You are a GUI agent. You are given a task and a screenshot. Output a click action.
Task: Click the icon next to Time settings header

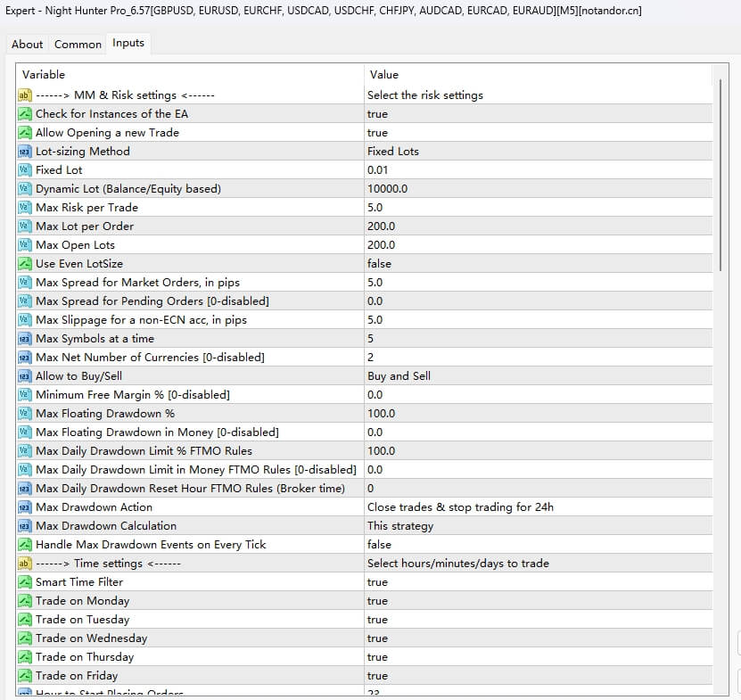[25, 564]
